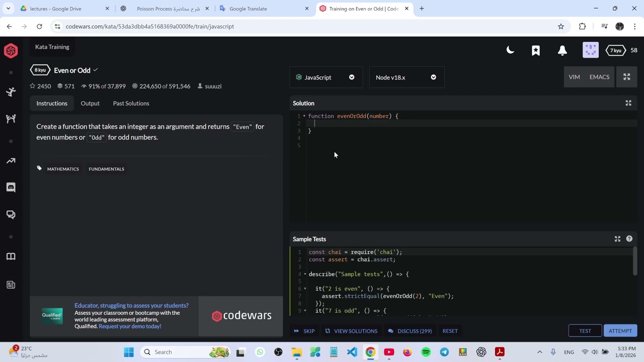
Task: Open DISCUSS (299) link
Action: (x=410, y=331)
